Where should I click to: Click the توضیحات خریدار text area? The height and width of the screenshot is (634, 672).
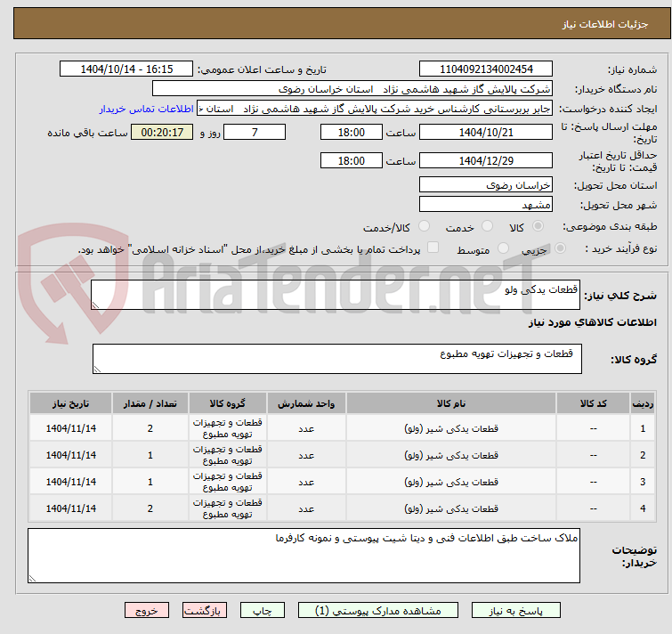[x=304, y=556]
